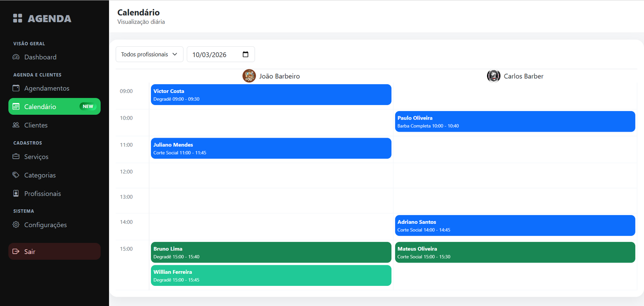Click Carlos Barber's avatar picture

pyautogui.click(x=493, y=76)
